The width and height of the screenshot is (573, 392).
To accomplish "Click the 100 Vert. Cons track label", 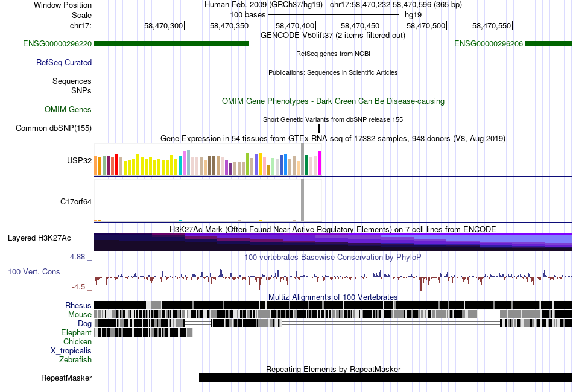I will point(34,272).
